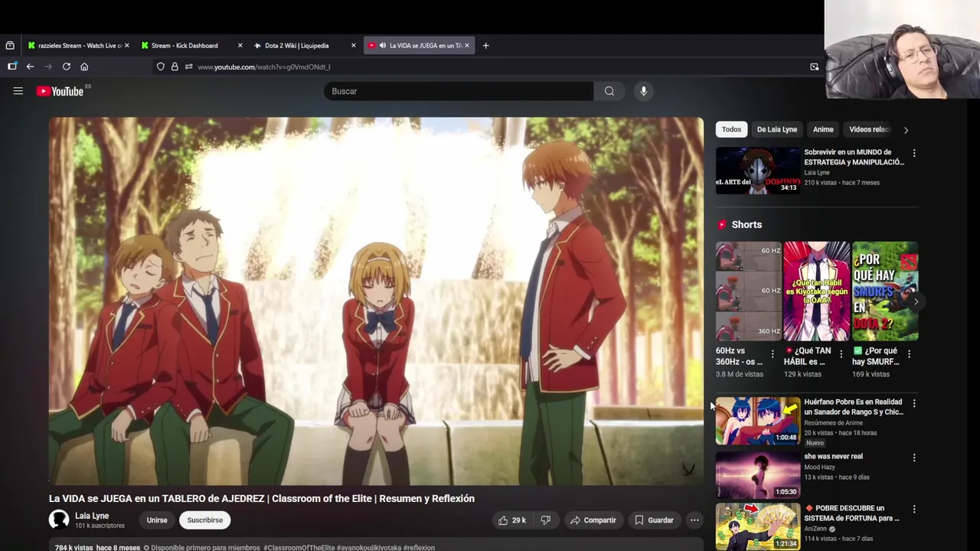This screenshot has width=980, height=551.
Task: Click the browser address bar URL
Action: (x=264, y=67)
